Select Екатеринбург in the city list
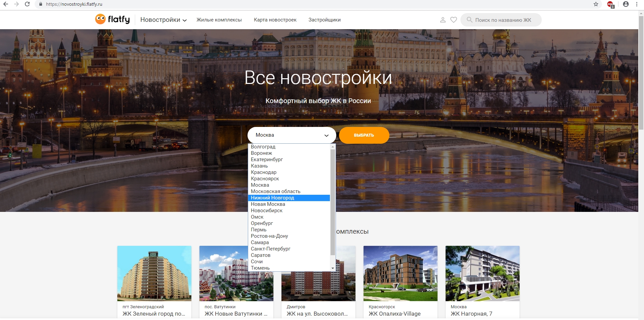The width and height of the screenshot is (644, 320). click(289, 159)
